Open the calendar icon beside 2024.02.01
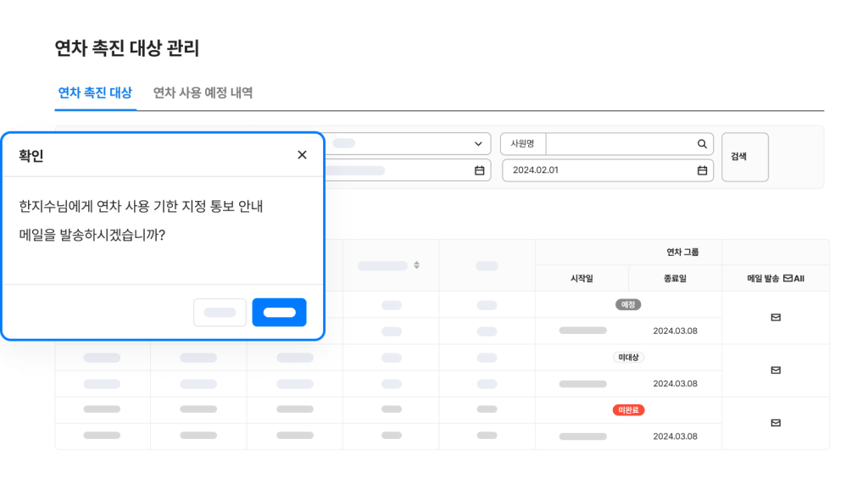The width and height of the screenshot is (868, 489). point(702,170)
